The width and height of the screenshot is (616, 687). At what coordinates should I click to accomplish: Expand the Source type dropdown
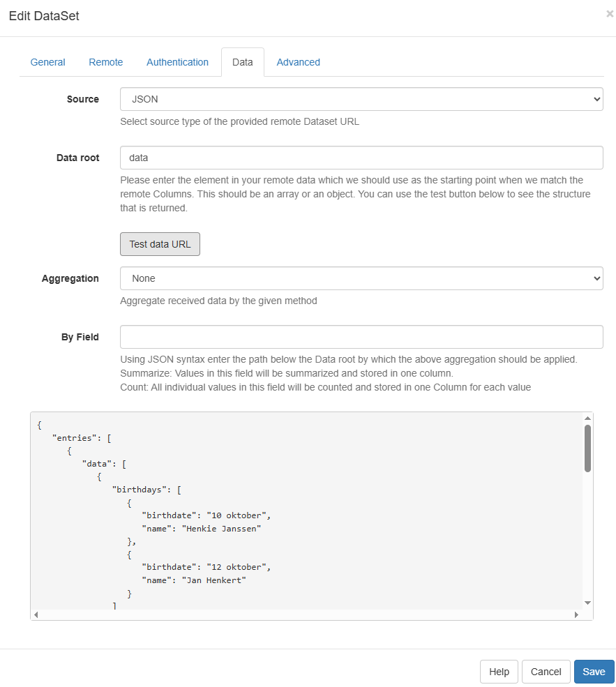click(x=361, y=99)
